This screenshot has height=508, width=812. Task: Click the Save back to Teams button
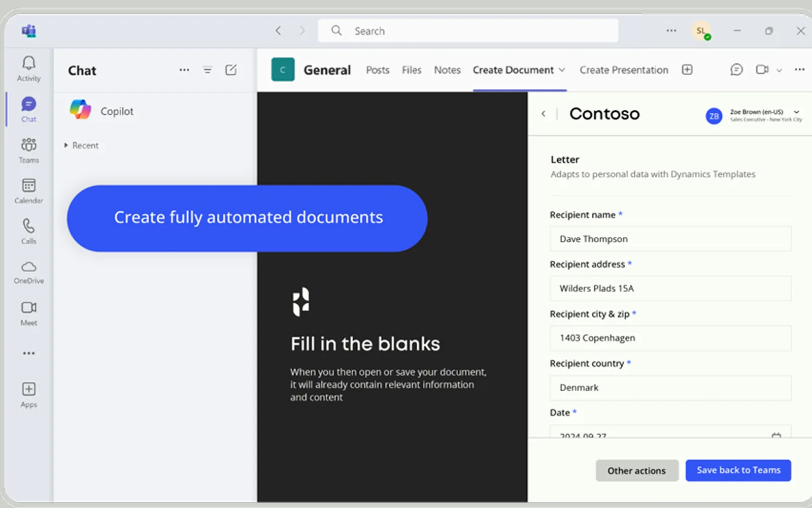pyautogui.click(x=738, y=470)
